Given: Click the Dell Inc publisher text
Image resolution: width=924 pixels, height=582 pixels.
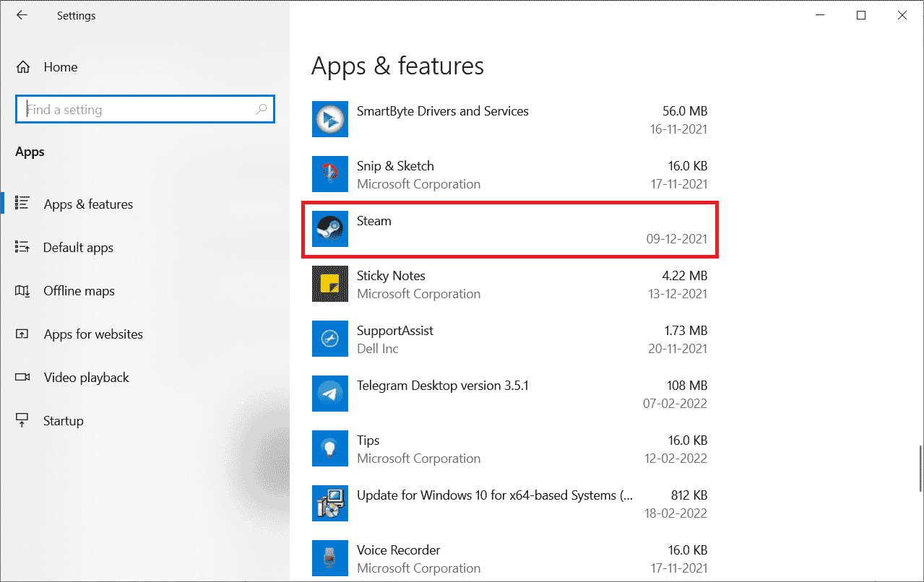Looking at the screenshot, I should [x=378, y=349].
